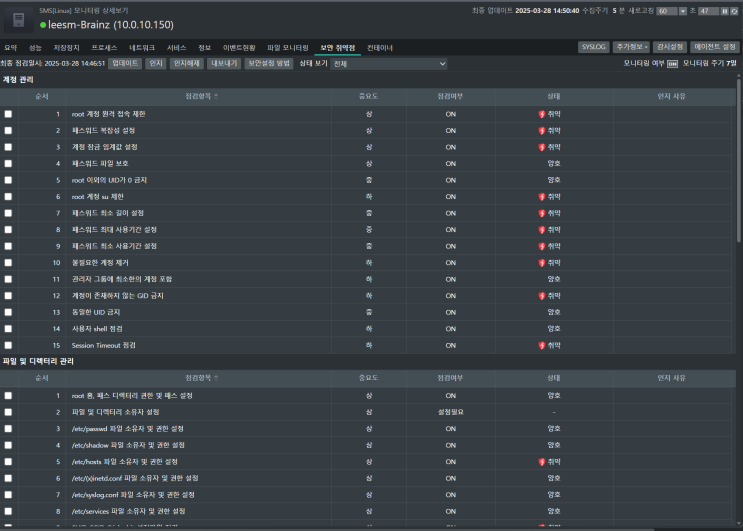Click the 양호 status for 사용자 shell 점검
The image size is (743, 531).
click(x=554, y=329)
